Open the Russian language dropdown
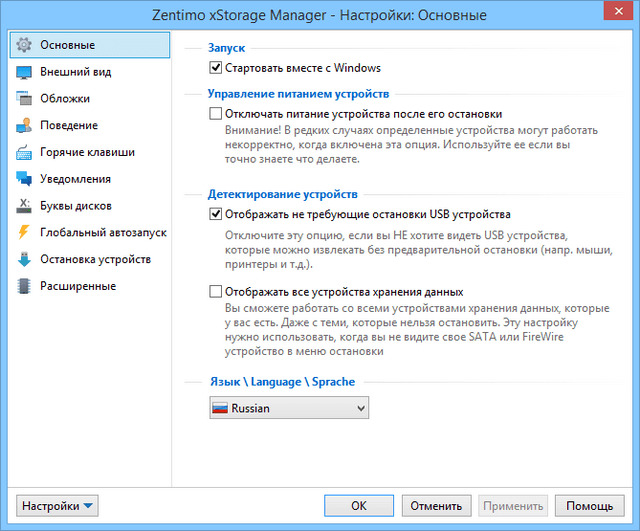This screenshot has width=640, height=531. [288, 408]
